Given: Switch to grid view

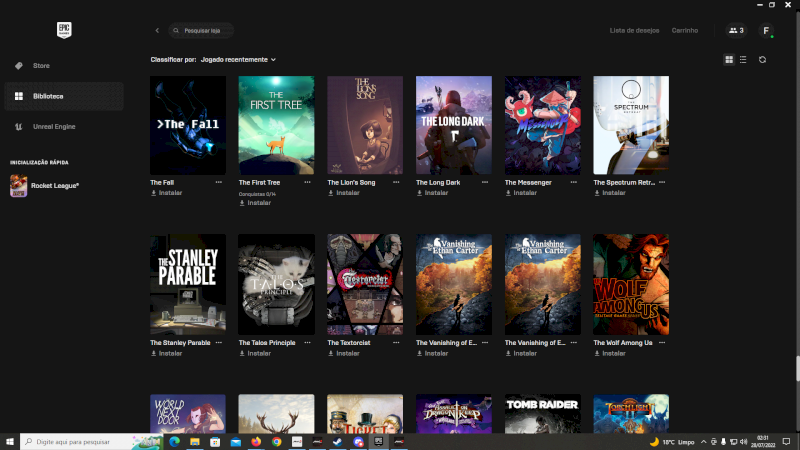Looking at the screenshot, I should (729, 60).
